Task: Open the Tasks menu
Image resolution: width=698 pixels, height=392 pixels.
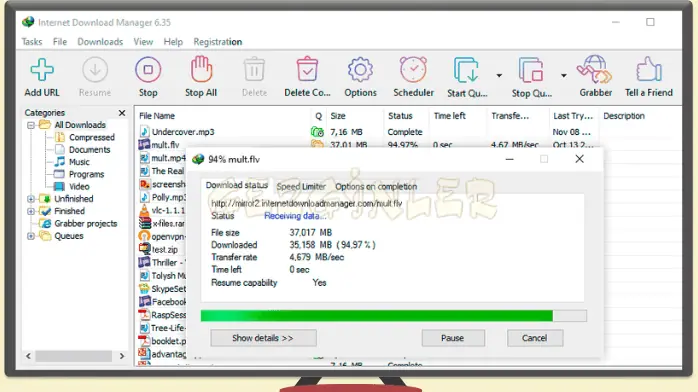Action: point(32,42)
